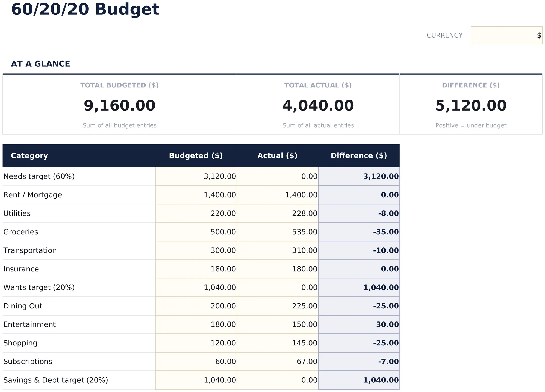545x392 pixels.
Task: Select the Subscriptions difference cell -7.00
Action: (x=359, y=362)
